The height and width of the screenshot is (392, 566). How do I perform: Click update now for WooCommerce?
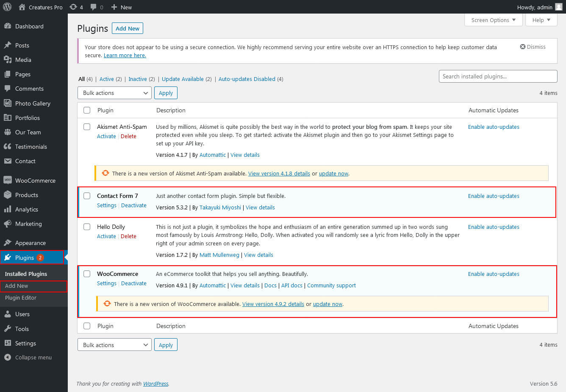coord(327,304)
